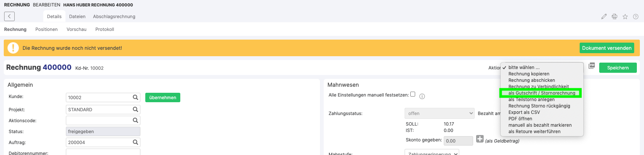Switch to the Abschlagsrechnung tab

pyautogui.click(x=114, y=17)
